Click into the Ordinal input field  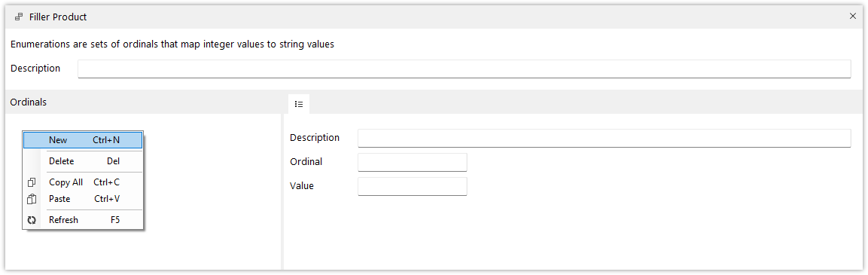click(x=413, y=163)
